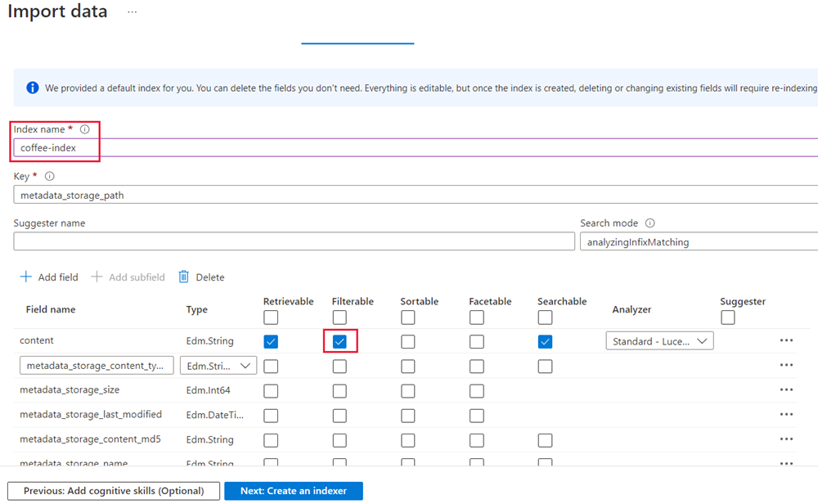Click the Index name field with coffee-index
818x504 pixels.
tap(416, 147)
